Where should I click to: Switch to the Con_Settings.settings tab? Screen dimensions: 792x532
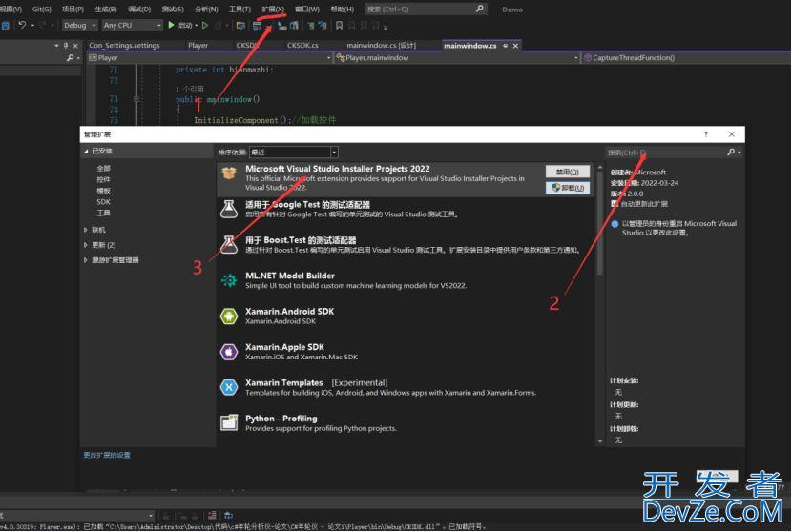tap(124, 46)
